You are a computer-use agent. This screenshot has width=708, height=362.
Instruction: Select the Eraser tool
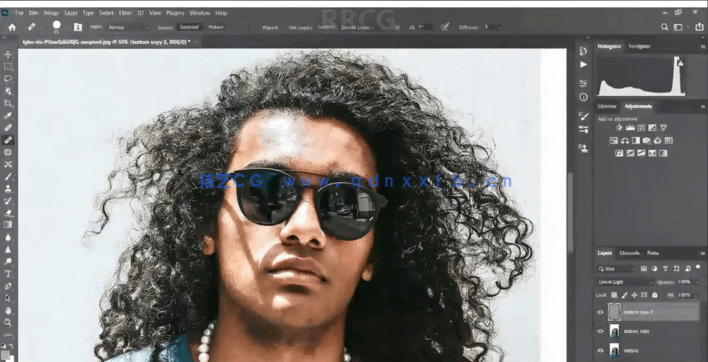point(8,213)
